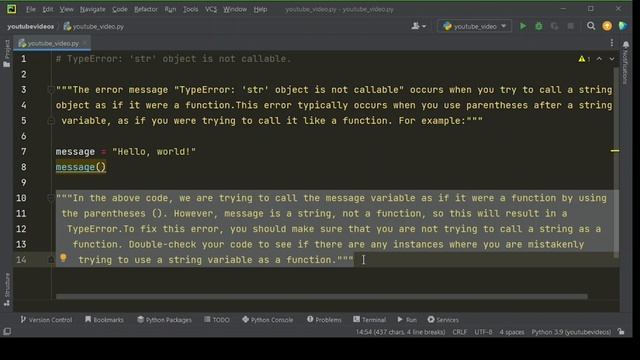
Task: Open the Python Packages tool window
Action: 164,320
